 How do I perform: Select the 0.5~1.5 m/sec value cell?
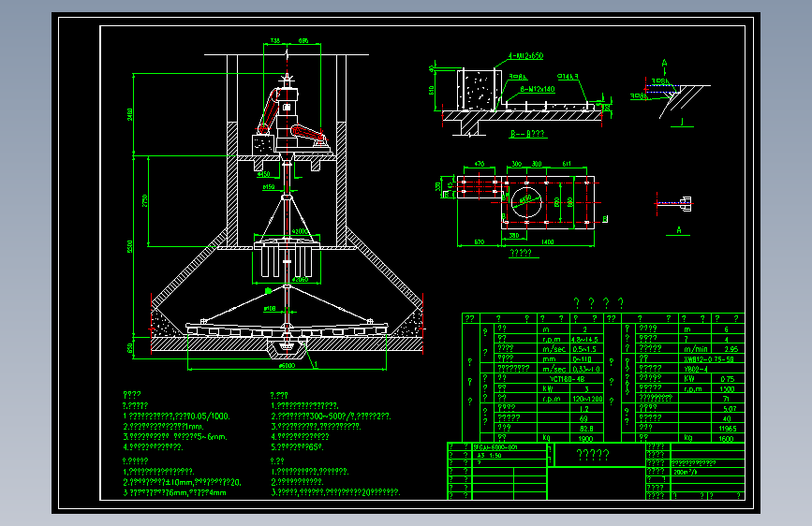pyautogui.click(x=584, y=349)
